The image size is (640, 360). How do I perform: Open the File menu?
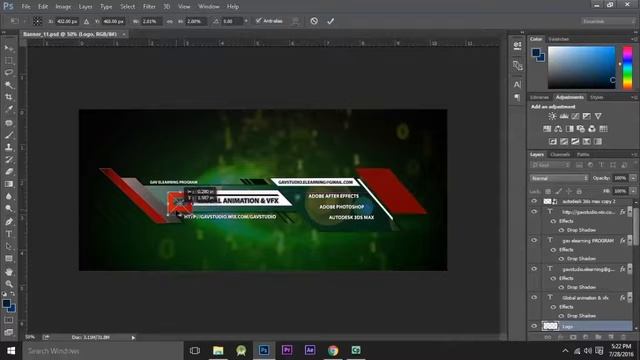26,7
